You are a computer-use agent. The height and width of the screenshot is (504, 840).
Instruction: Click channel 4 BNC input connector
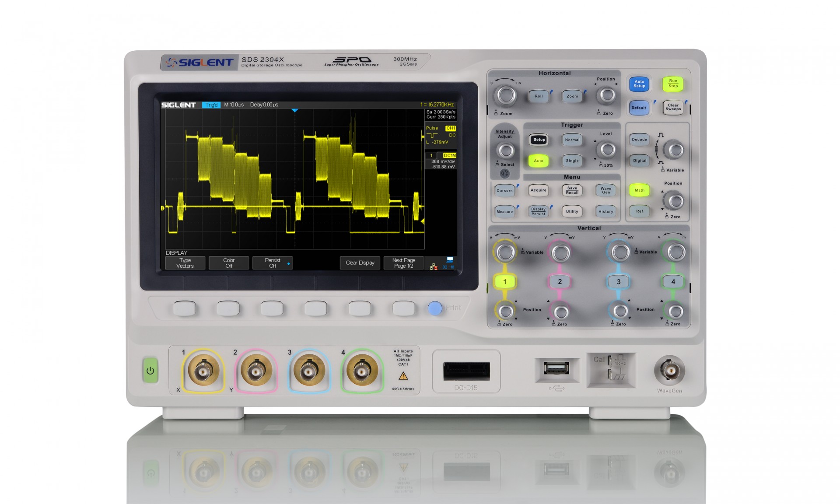click(x=362, y=371)
